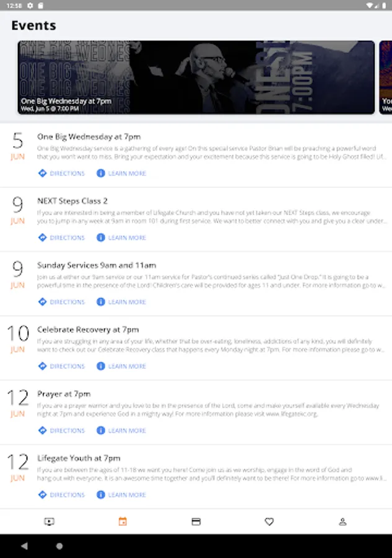Tap info icon for NEXT Steps Class 2

coord(101,237)
